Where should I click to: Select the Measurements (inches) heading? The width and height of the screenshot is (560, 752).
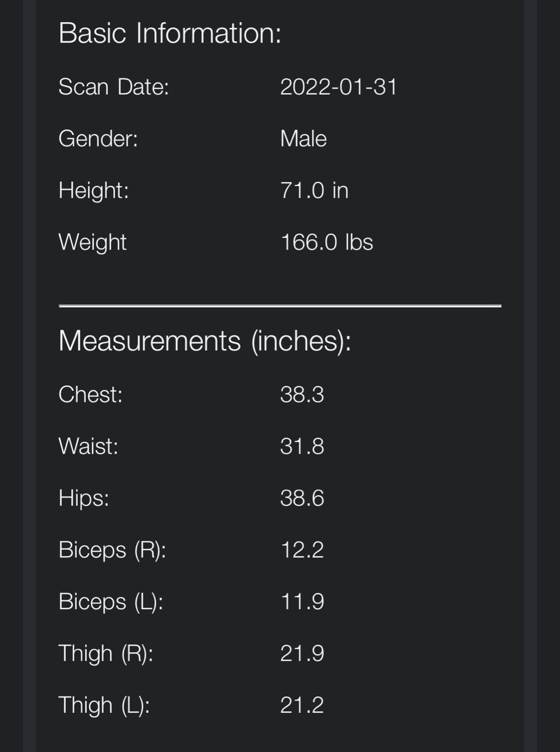click(205, 341)
